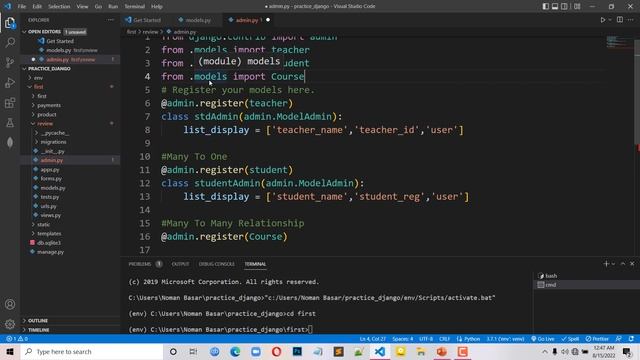Viewport: 640px width, 360px height.
Task: Toggle the primary side bar visibility
Action: pos(546,6)
